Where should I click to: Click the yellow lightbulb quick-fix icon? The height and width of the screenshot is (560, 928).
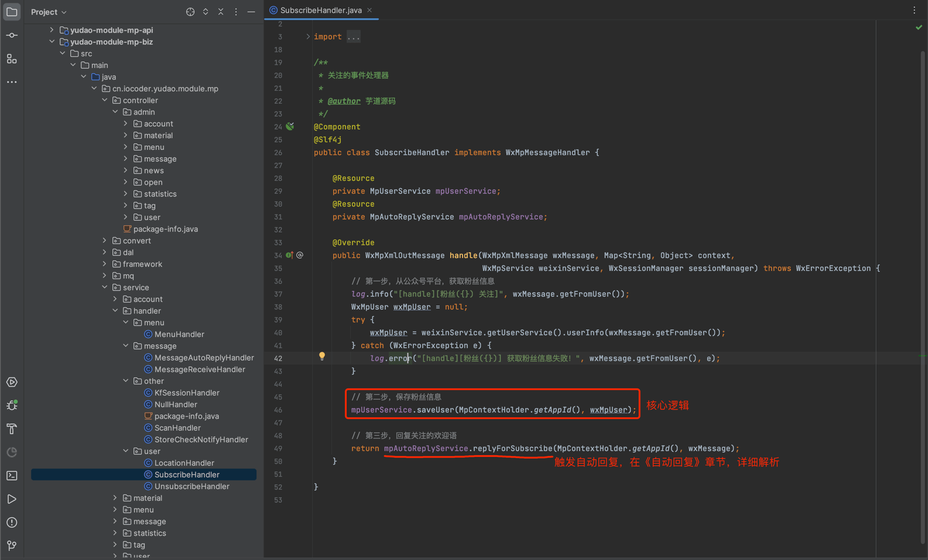321,356
